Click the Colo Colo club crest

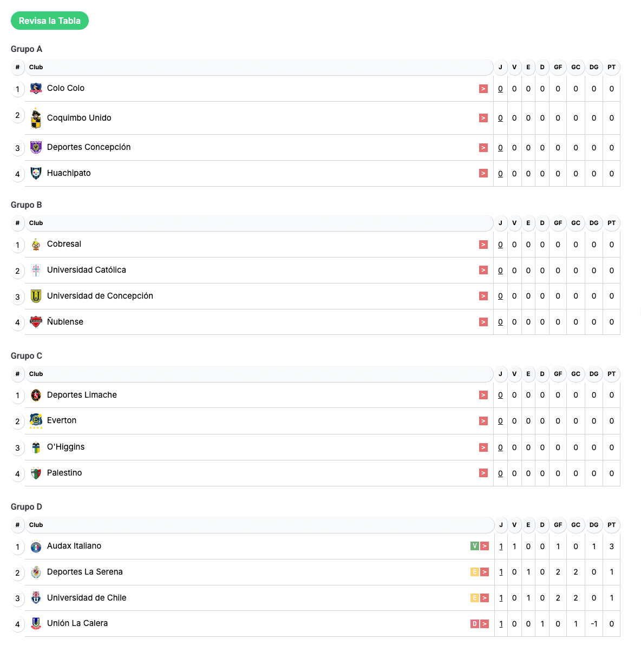pyautogui.click(x=36, y=88)
